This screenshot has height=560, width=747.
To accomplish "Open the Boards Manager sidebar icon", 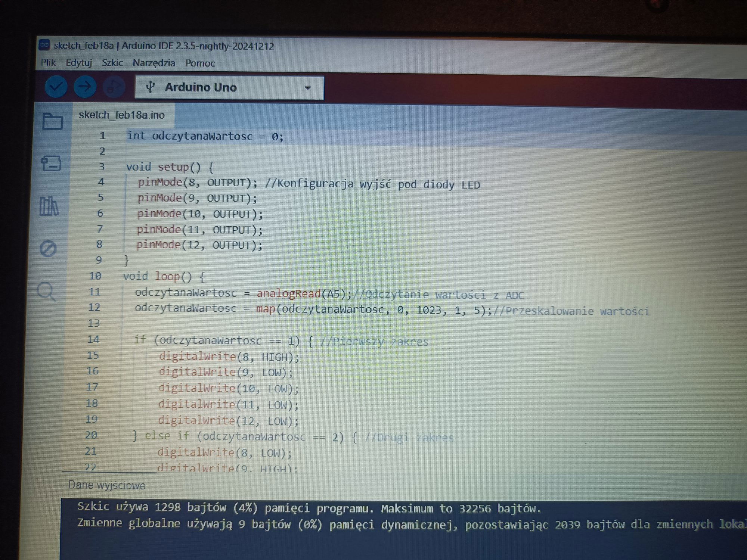I will [51, 164].
